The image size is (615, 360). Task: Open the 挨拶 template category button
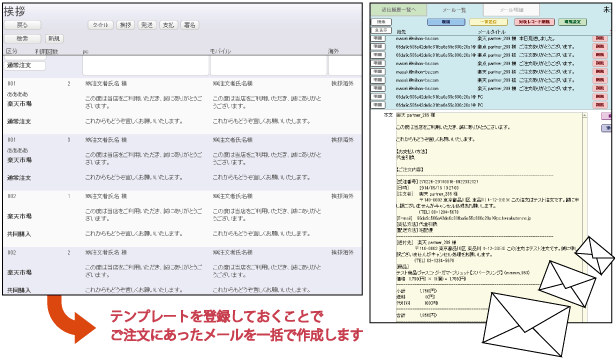point(126,25)
